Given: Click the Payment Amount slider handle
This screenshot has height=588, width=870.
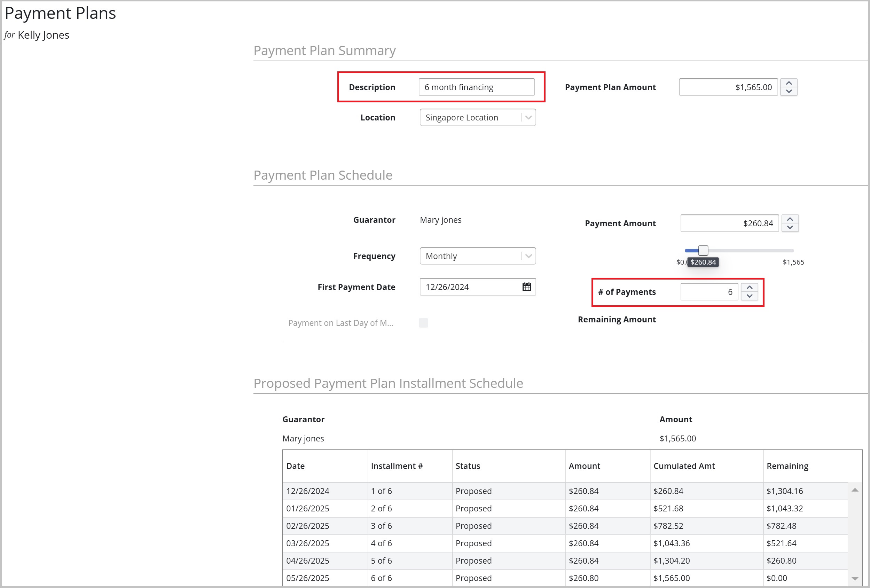Looking at the screenshot, I should pos(703,250).
